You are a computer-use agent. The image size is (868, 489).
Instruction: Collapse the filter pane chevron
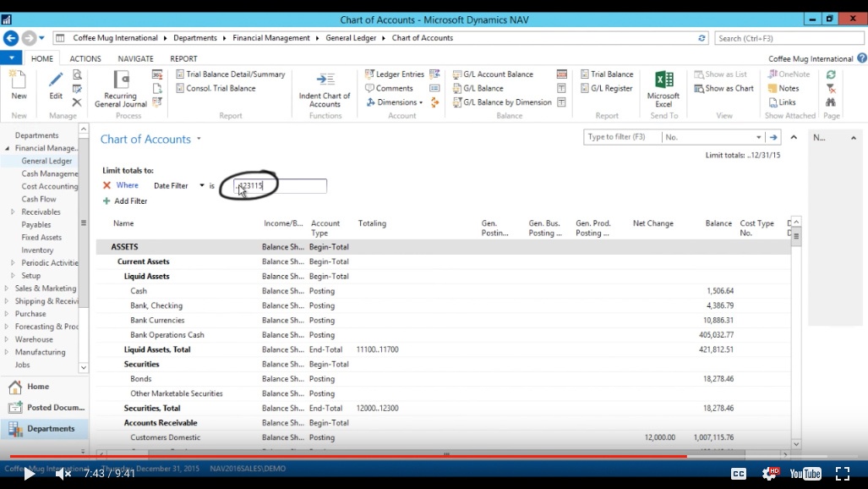click(x=794, y=137)
